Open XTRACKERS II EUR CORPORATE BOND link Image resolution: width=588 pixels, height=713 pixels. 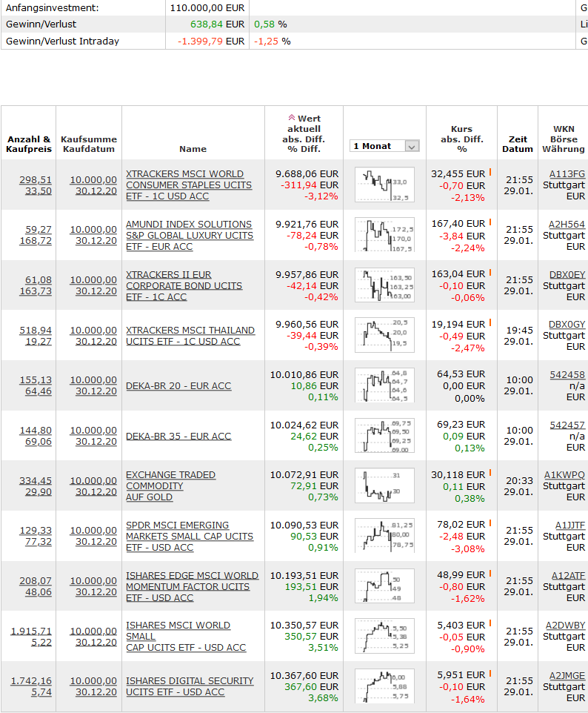coord(184,286)
